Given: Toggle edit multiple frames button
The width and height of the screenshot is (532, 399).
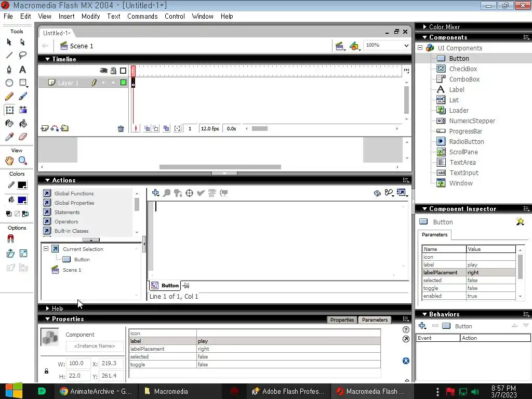Looking at the screenshot, I should [x=166, y=129].
